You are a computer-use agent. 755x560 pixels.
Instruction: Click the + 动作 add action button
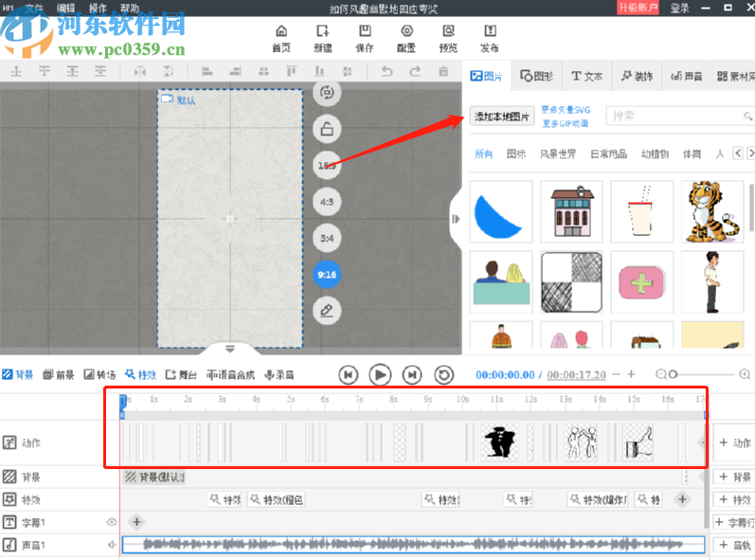(x=735, y=443)
